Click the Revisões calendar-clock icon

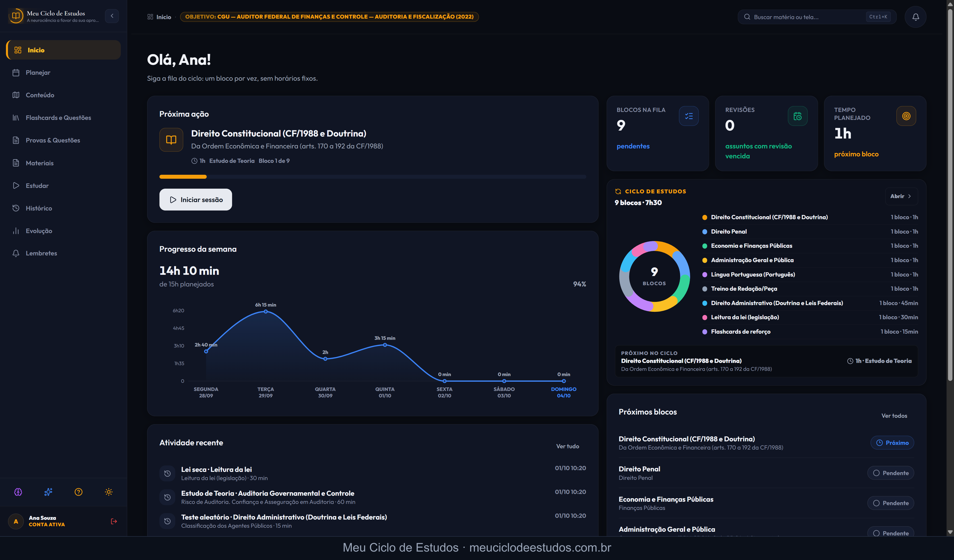[797, 116]
